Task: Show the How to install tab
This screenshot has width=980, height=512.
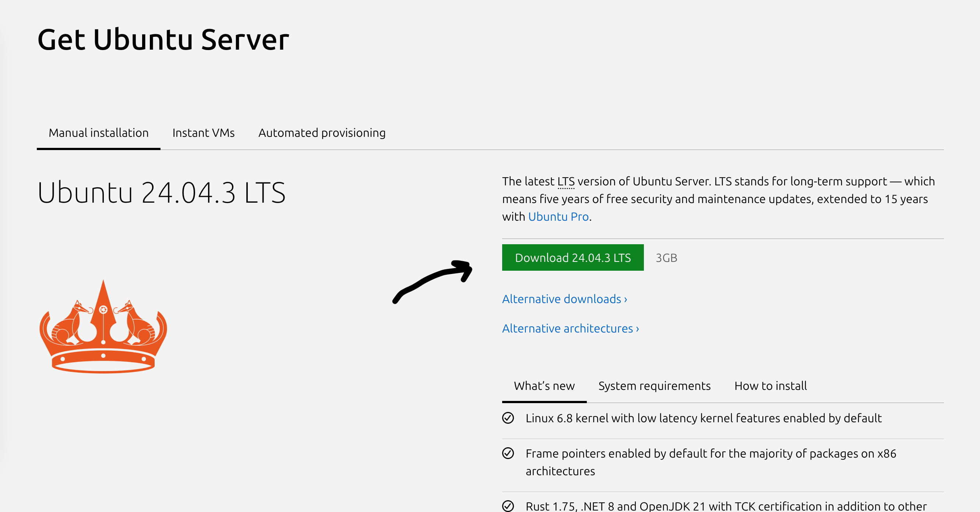Action: click(771, 386)
